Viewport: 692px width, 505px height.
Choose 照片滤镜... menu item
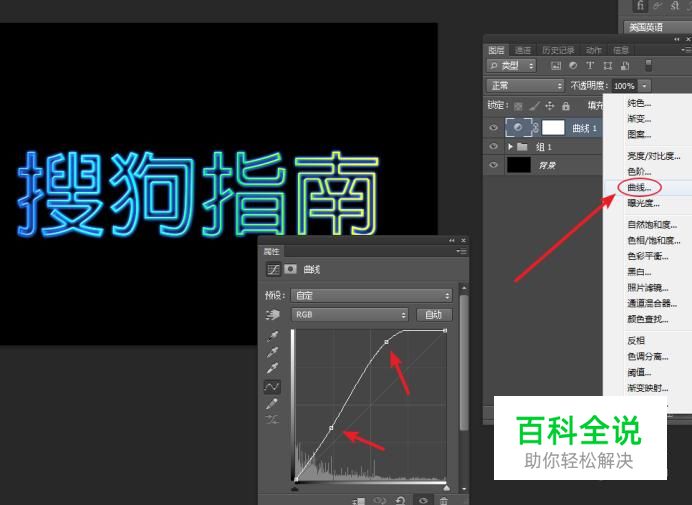(648, 288)
